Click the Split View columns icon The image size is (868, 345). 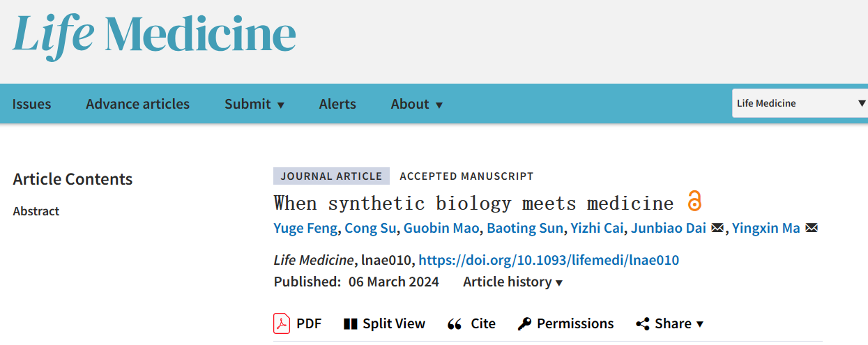coord(351,324)
